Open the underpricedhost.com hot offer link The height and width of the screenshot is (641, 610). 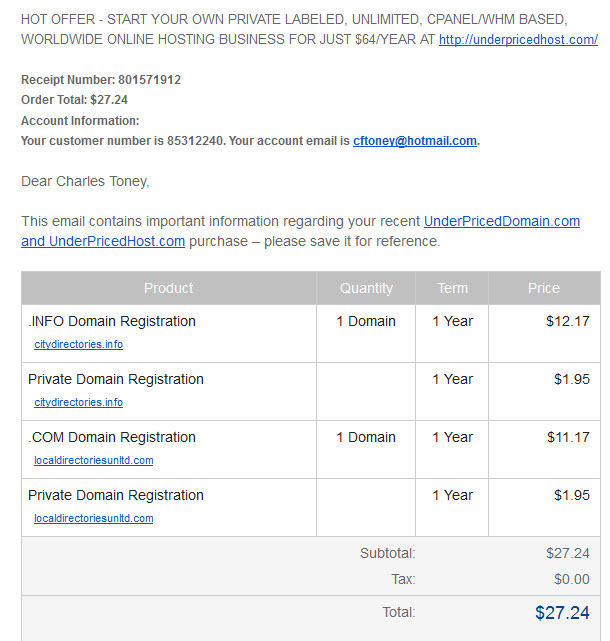click(x=518, y=40)
